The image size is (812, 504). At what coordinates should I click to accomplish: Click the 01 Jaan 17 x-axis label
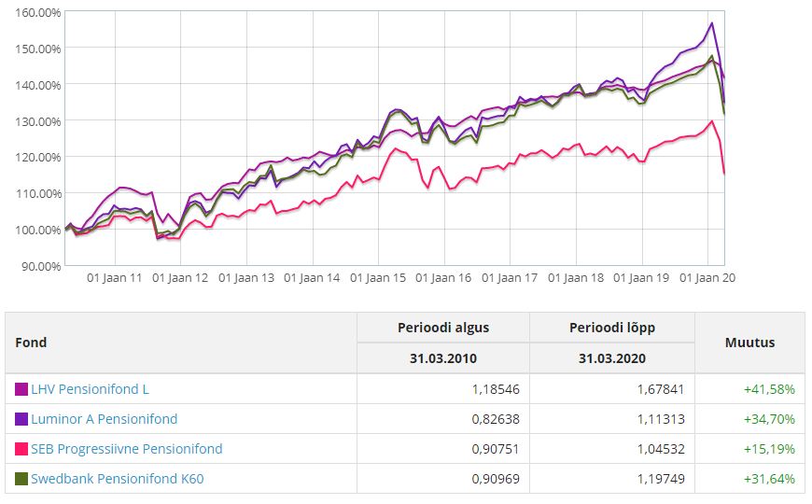(x=510, y=278)
